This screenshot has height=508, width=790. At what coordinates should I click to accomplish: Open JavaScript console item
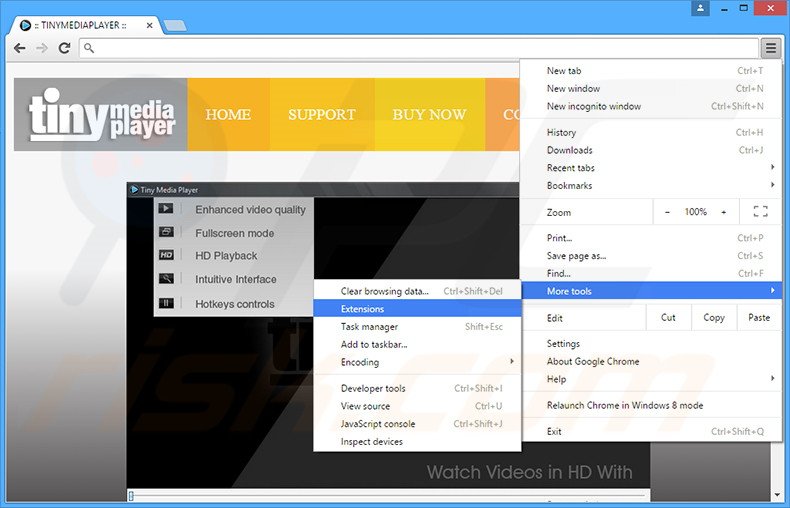click(x=417, y=423)
